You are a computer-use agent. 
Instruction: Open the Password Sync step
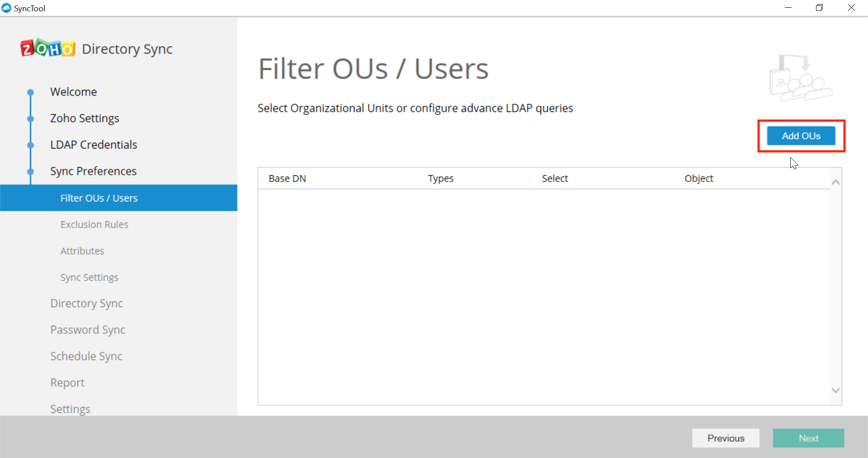[x=88, y=330]
